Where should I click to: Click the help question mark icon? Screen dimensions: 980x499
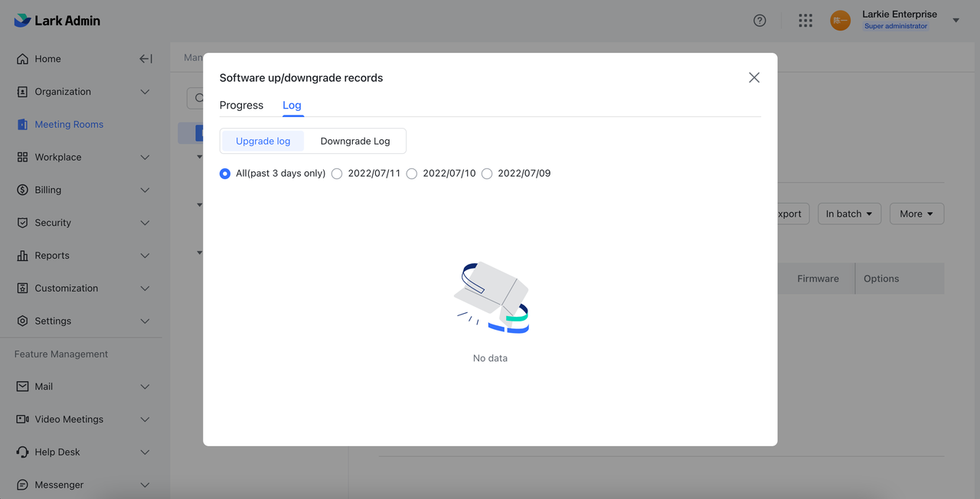(x=759, y=21)
